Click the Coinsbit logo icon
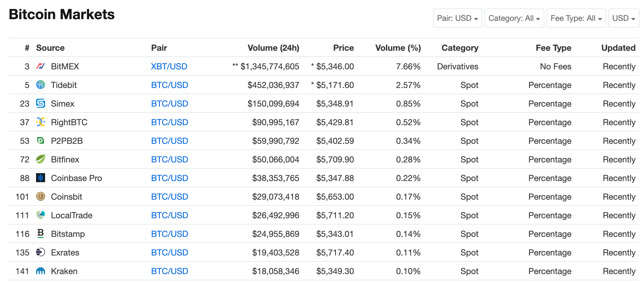 point(41,197)
